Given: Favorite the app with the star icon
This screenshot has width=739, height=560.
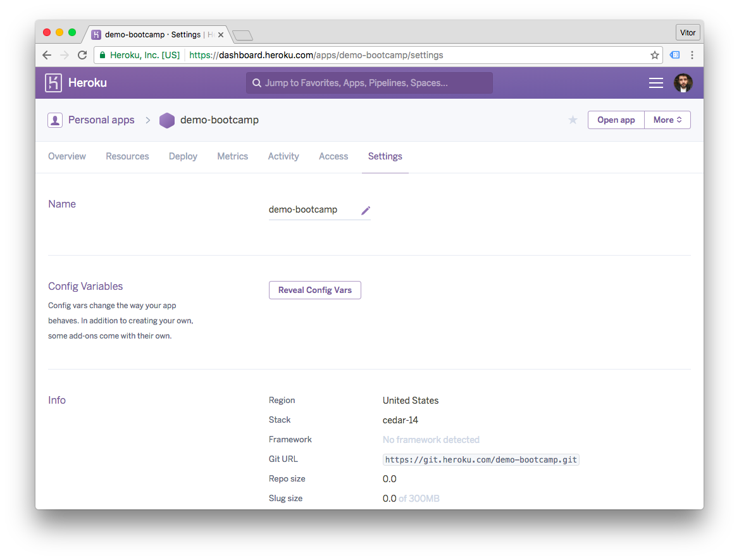Looking at the screenshot, I should [573, 120].
